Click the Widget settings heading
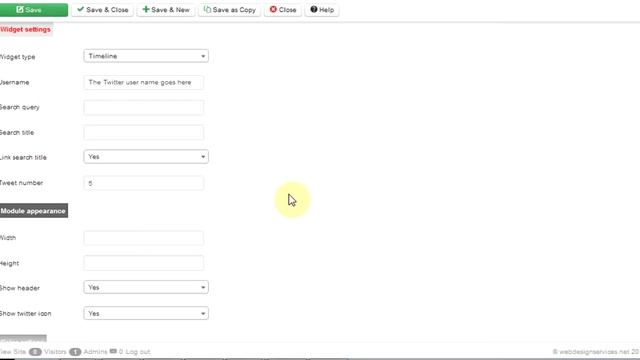 coord(25,29)
